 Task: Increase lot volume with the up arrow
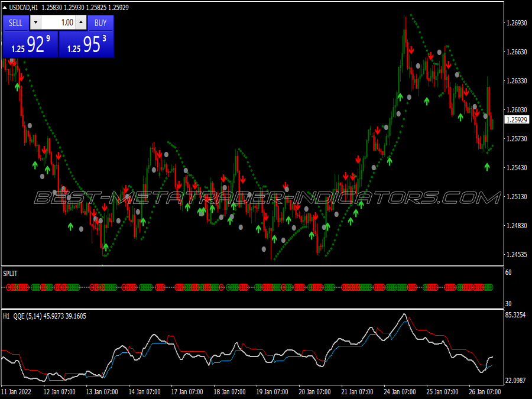point(81,22)
